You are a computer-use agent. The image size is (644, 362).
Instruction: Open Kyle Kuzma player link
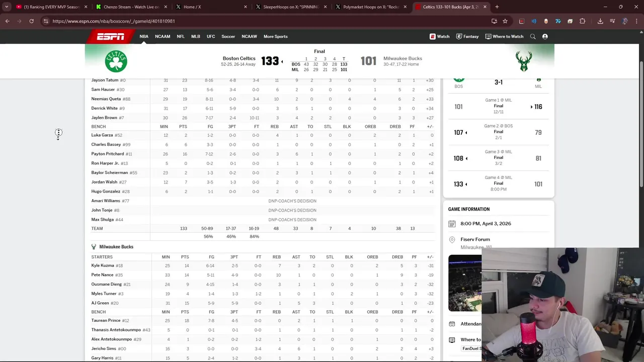point(103,265)
